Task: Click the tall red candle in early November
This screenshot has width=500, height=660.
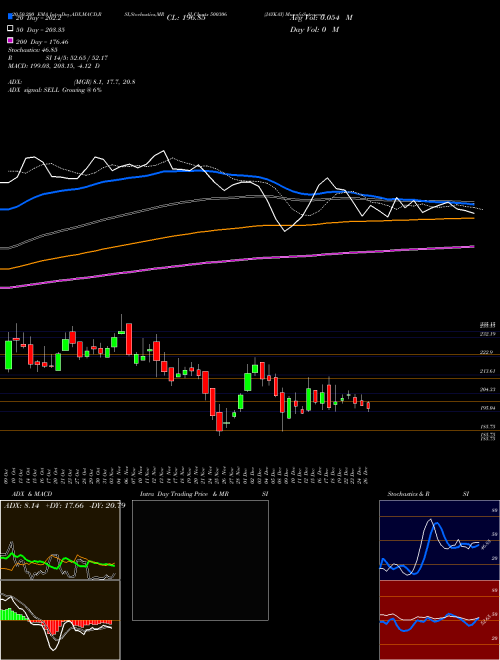Action: point(129,339)
